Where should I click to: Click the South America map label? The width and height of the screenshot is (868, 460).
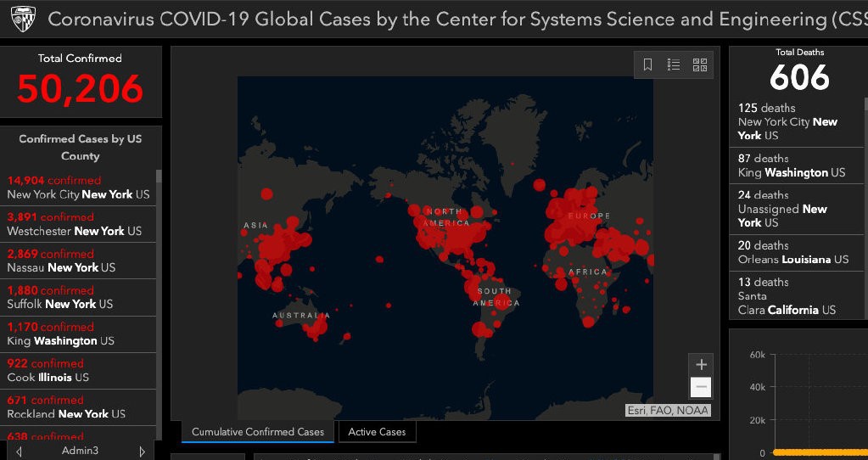coord(496,297)
